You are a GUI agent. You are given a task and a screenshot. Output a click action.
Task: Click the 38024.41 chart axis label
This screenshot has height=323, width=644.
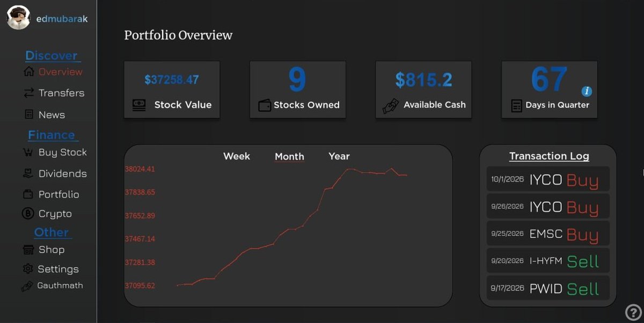140,169
